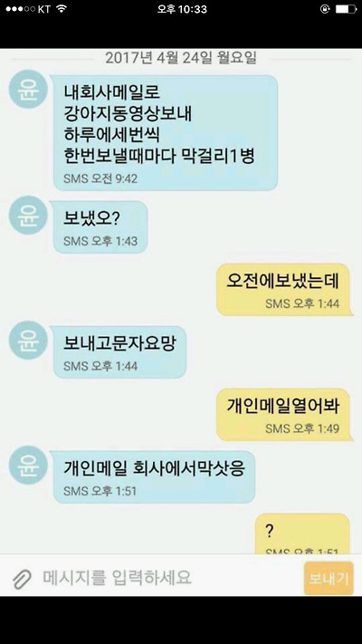Tap the paperclip attachment icon
Image resolution: width=362 pixels, height=644 pixels.
coord(22,579)
